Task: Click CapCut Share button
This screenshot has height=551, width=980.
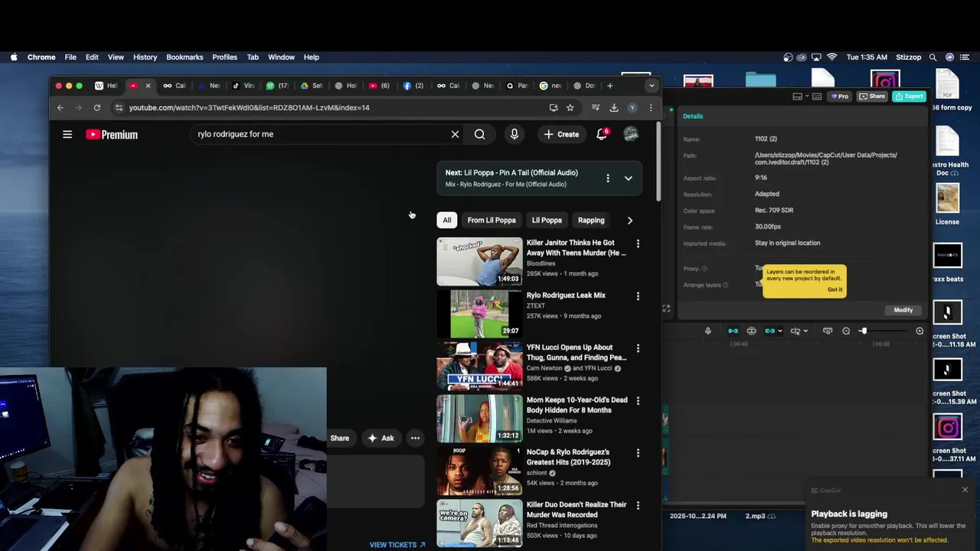Action: coord(872,96)
